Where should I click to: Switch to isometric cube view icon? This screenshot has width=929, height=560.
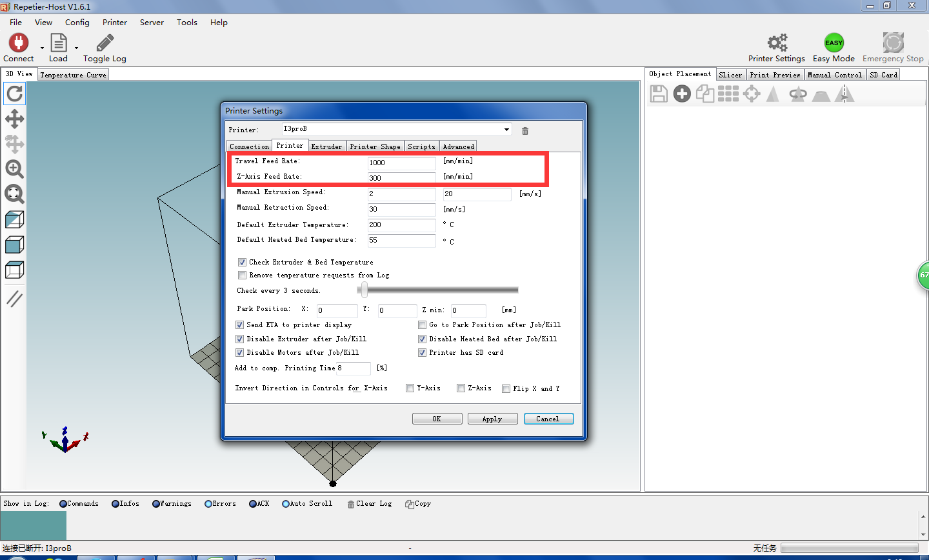click(14, 219)
